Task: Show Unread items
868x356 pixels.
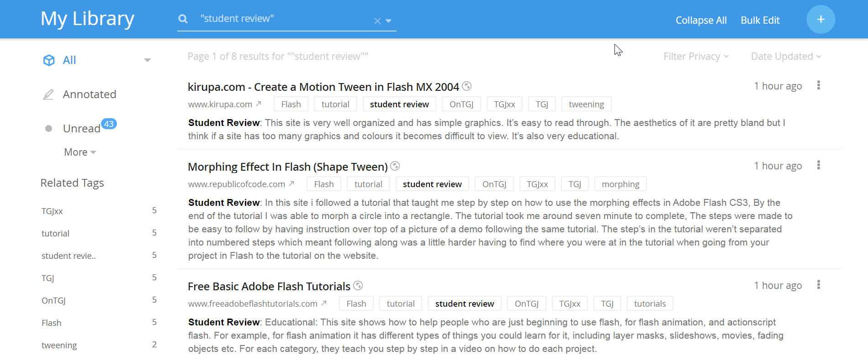Action: point(81,129)
